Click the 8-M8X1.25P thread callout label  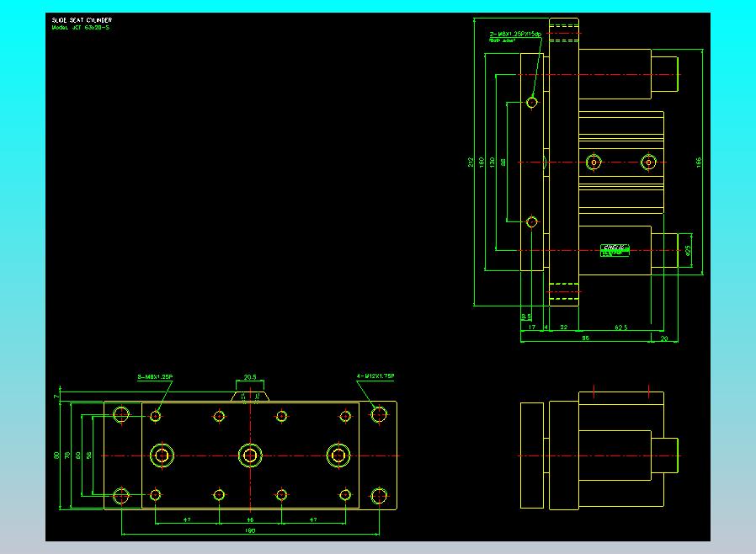[x=155, y=376]
